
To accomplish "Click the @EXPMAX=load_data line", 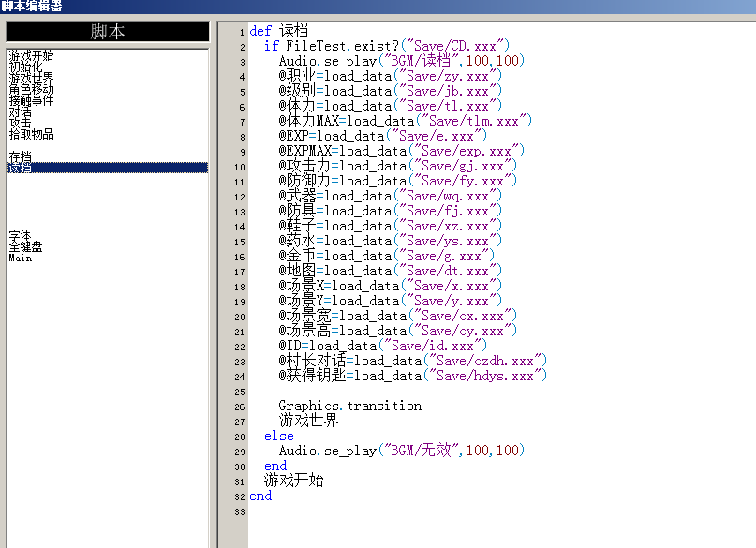I will tap(401, 151).
